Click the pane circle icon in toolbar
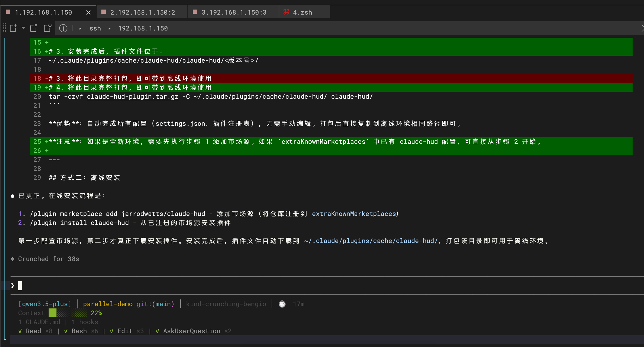Viewport: 644px width, 347px height. point(48,28)
